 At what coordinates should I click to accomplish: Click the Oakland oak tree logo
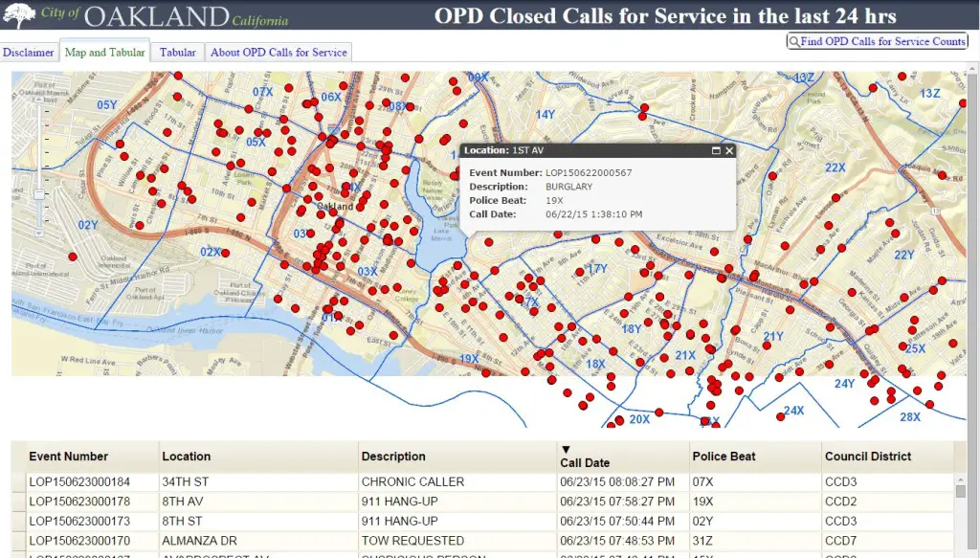point(19,15)
